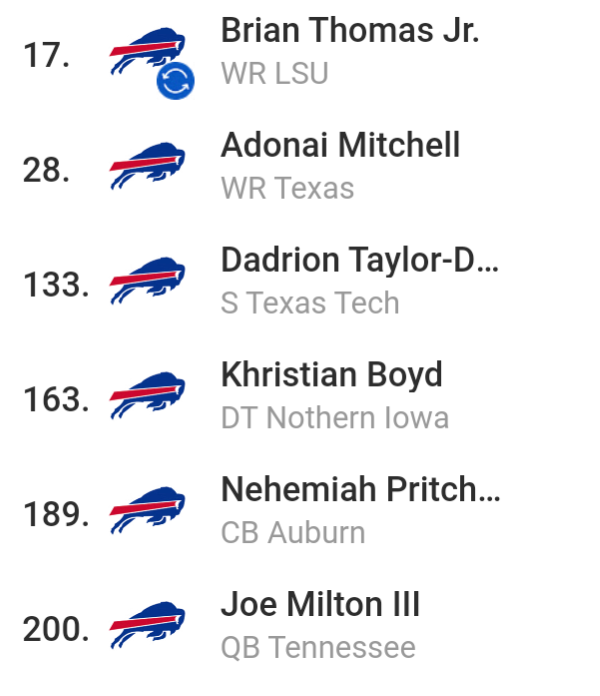Click the WR LSU position label
This screenshot has height=696, width=600.
point(275,73)
